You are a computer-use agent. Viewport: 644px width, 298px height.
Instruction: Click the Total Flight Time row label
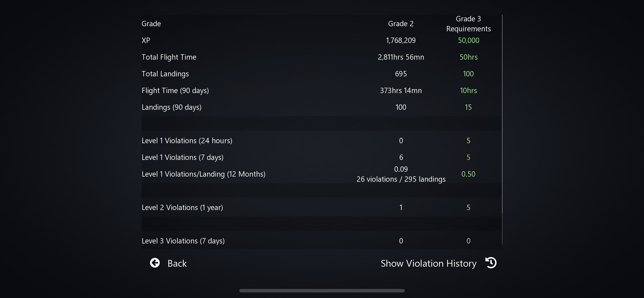169,57
